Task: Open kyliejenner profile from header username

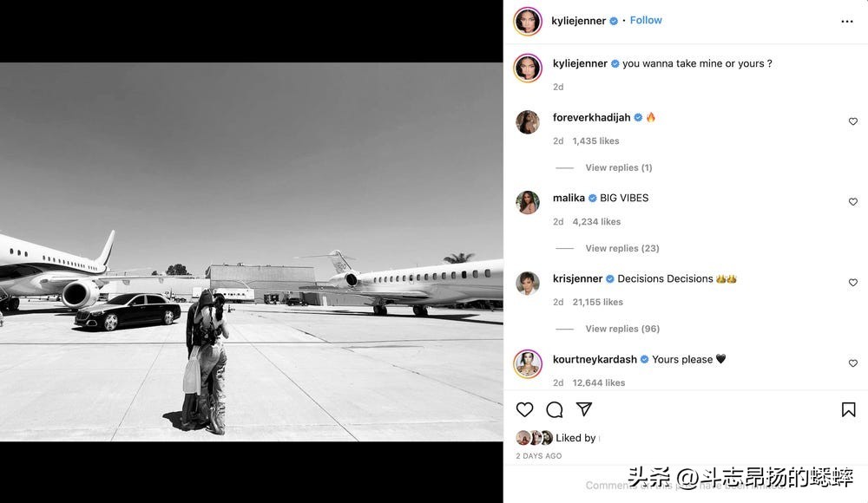Action: click(578, 21)
